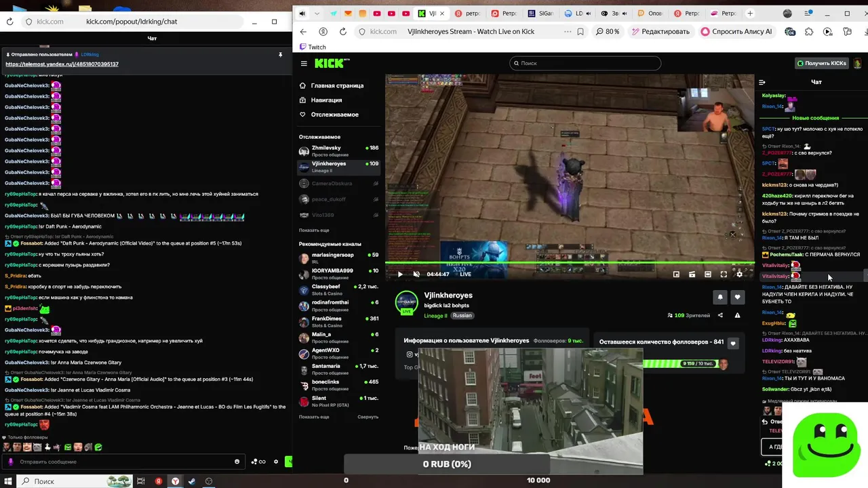The image size is (868, 488).
Task: Open recommended channel FrankDimes
Action: (x=338, y=321)
